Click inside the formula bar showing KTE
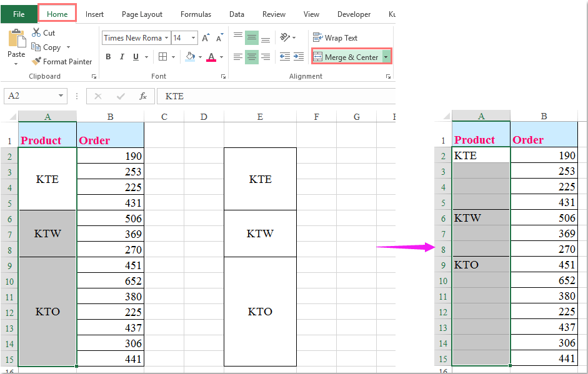Image resolution: width=588 pixels, height=374 pixels. coord(250,96)
